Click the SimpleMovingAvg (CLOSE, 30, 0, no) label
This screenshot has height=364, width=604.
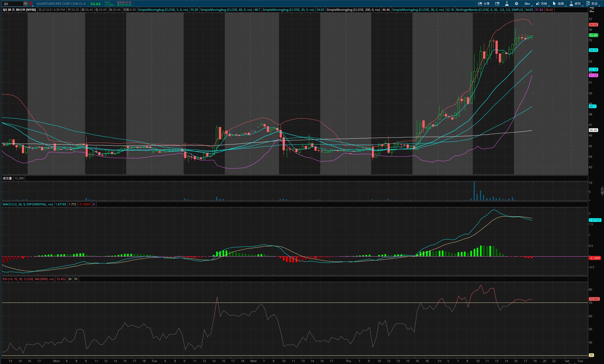coord(418,10)
